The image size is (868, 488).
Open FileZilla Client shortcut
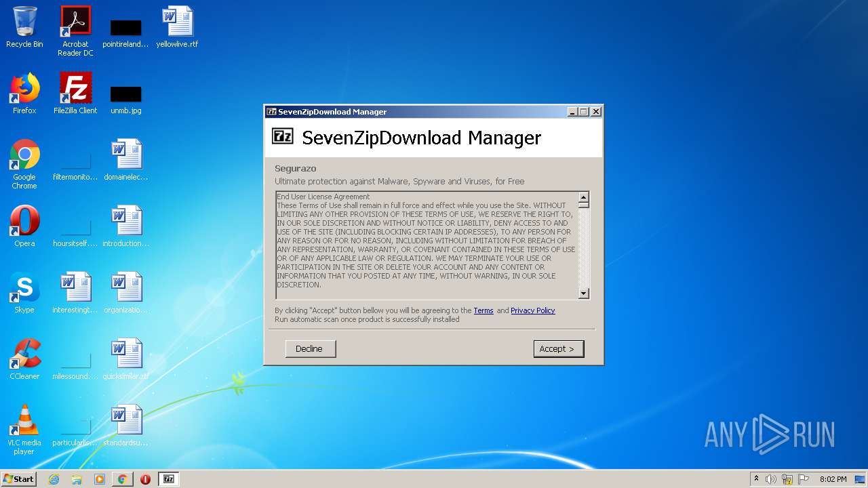75,94
